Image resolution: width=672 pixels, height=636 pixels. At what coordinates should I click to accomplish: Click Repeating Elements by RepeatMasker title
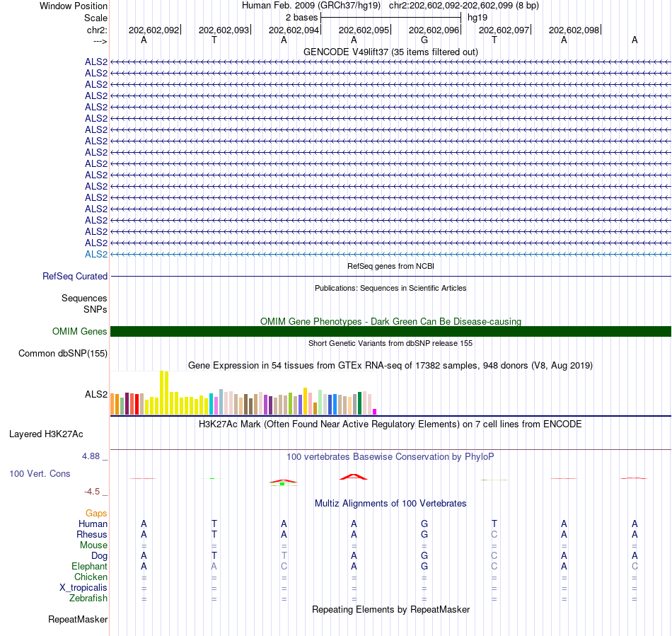coord(390,609)
